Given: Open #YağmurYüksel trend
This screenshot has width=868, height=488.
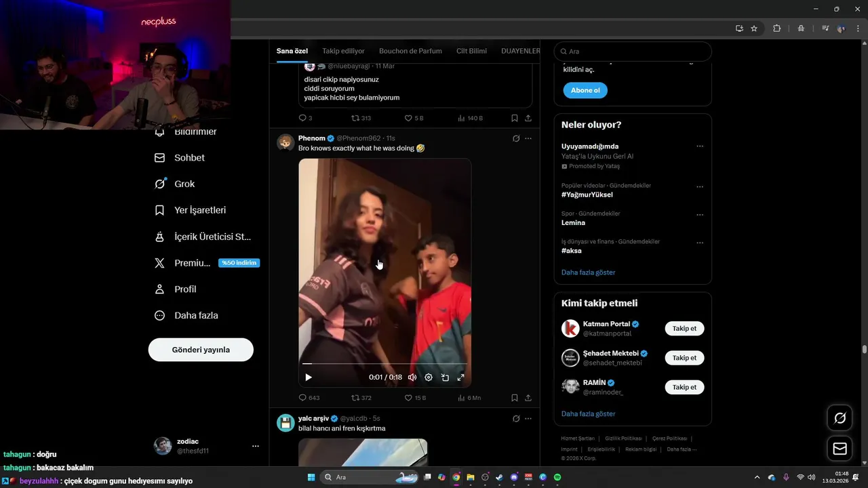Looking at the screenshot, I should (x=587, y=195).
